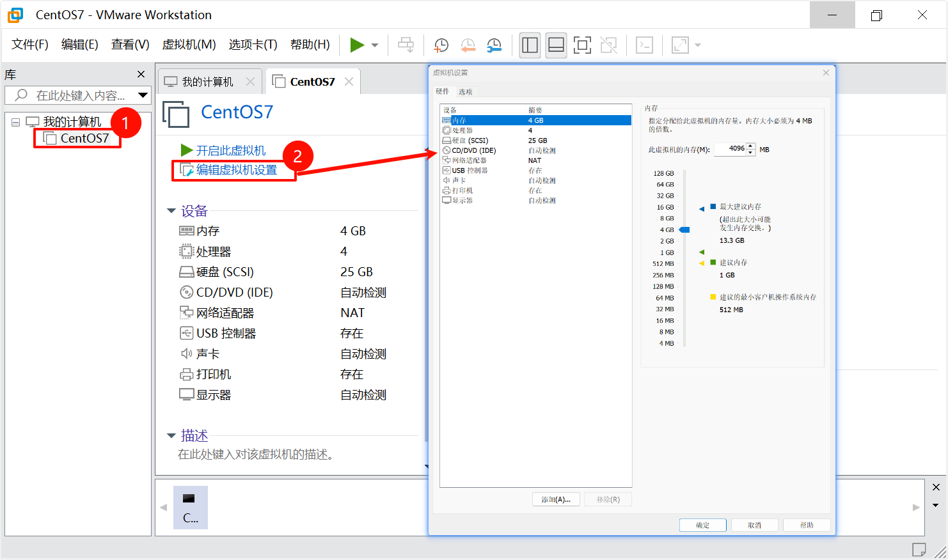Select USB 控制器 in settings device list

click(x=536, y=170)
